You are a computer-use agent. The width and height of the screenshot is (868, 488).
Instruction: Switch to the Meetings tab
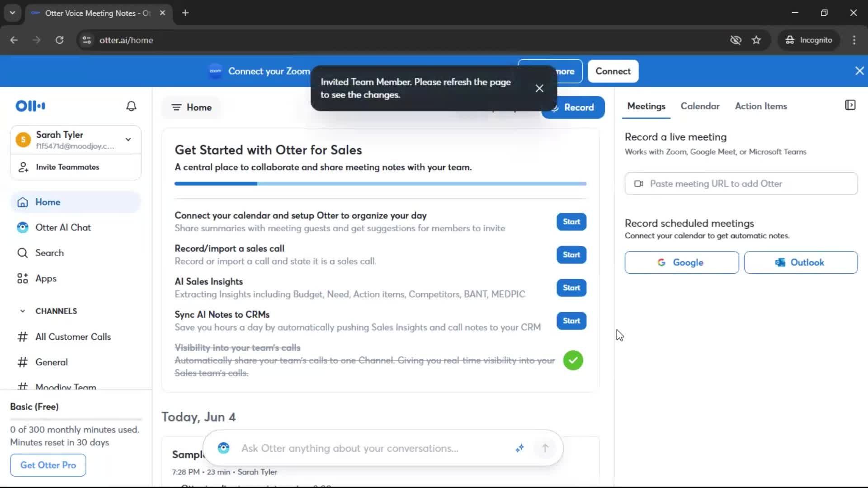pos(646,106)
